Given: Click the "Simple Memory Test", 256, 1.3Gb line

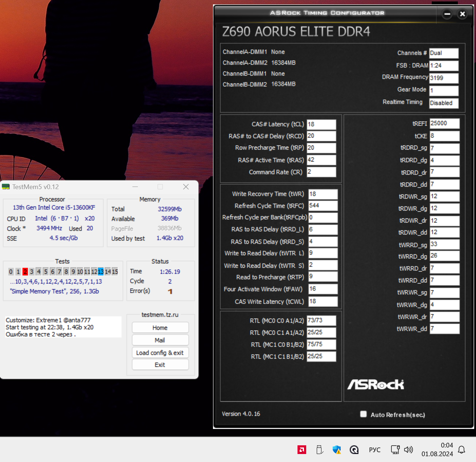Looking at the screenshot, I should (x=54, y=291).
